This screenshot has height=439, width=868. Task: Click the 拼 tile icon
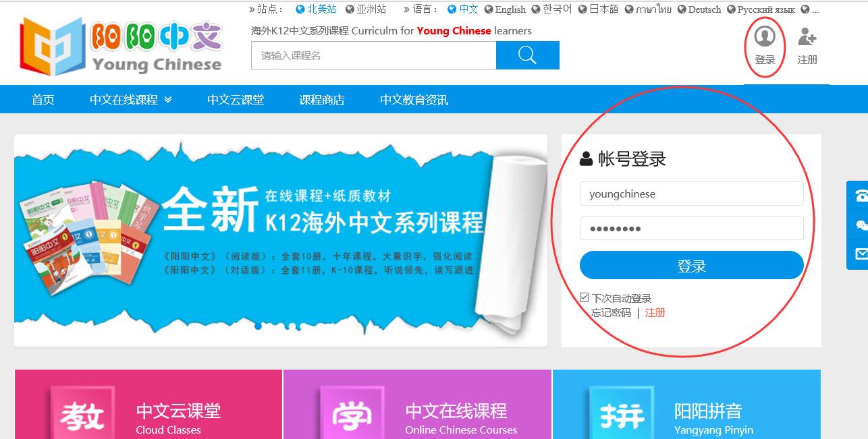click(x=621, y=414)
